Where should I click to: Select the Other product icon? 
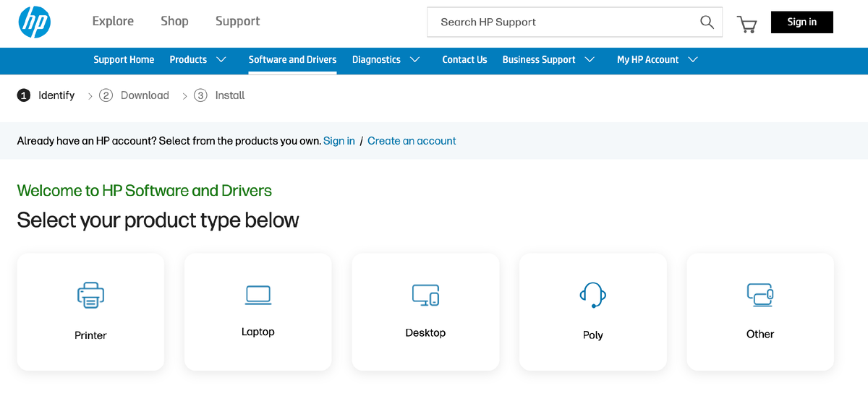pos(760,295)
